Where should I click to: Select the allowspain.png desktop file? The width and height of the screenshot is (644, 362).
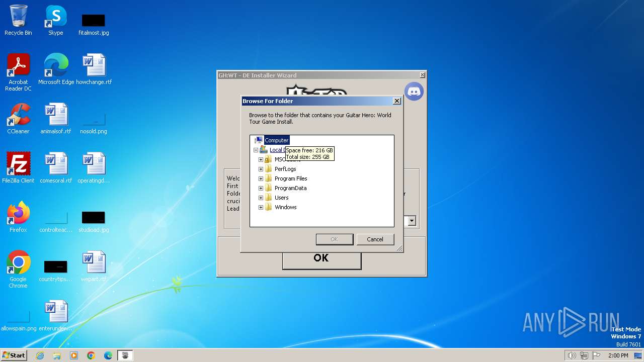(x=19, y=320)
